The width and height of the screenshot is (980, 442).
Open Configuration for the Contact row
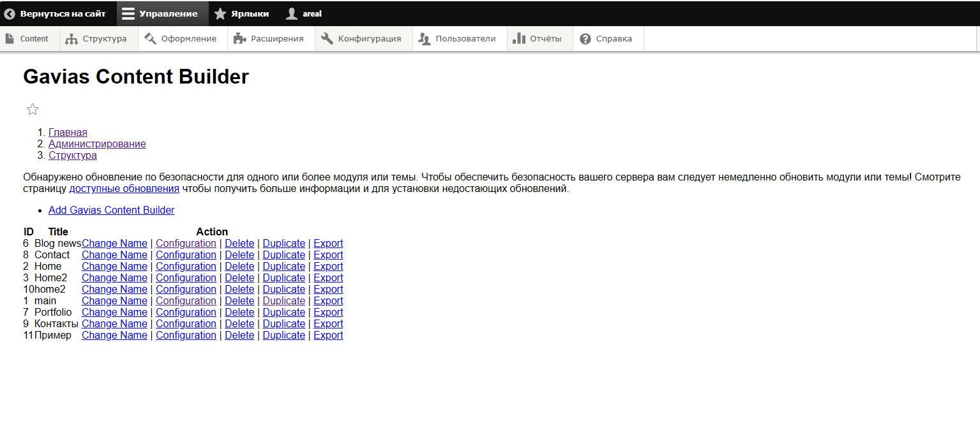(x=186, y=254)
